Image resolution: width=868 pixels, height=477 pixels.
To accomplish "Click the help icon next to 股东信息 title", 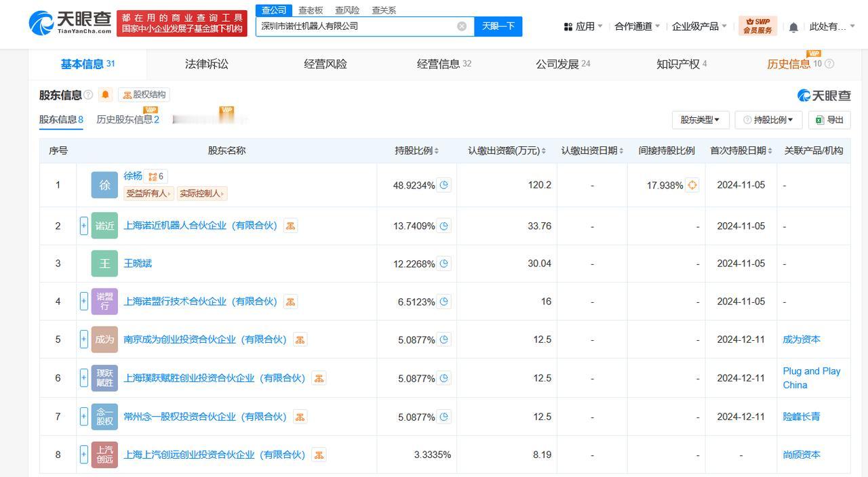I will tap(88, 95).
